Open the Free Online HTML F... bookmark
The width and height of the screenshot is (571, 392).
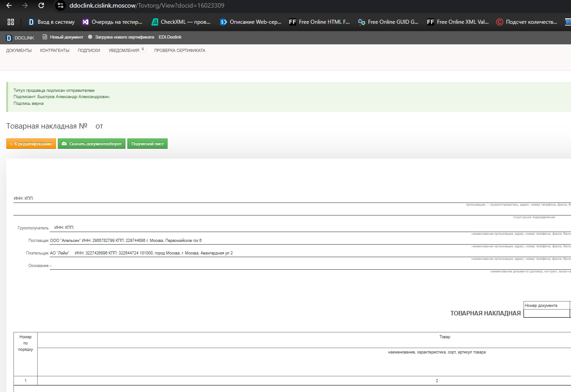click(320, 22)
